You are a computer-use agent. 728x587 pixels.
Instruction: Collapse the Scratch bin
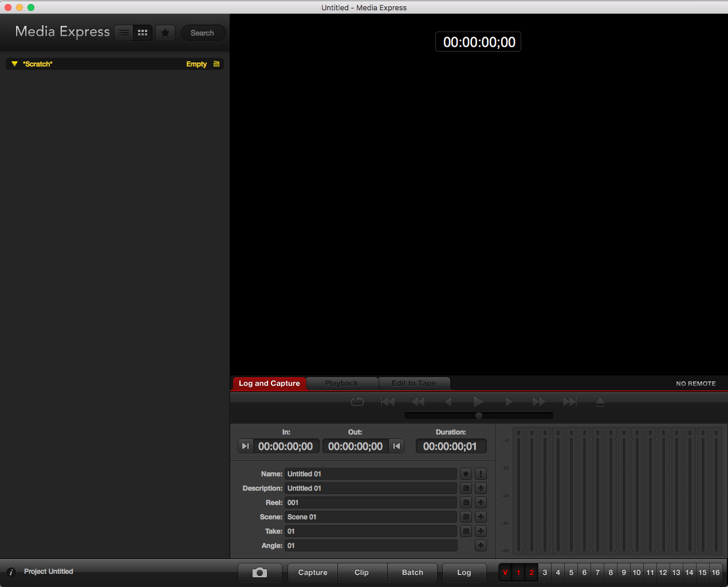[x=14, y=64]
